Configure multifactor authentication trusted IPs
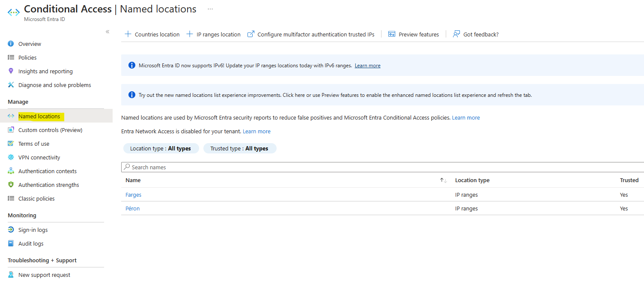The image size is (644, 285). (311, 34)
